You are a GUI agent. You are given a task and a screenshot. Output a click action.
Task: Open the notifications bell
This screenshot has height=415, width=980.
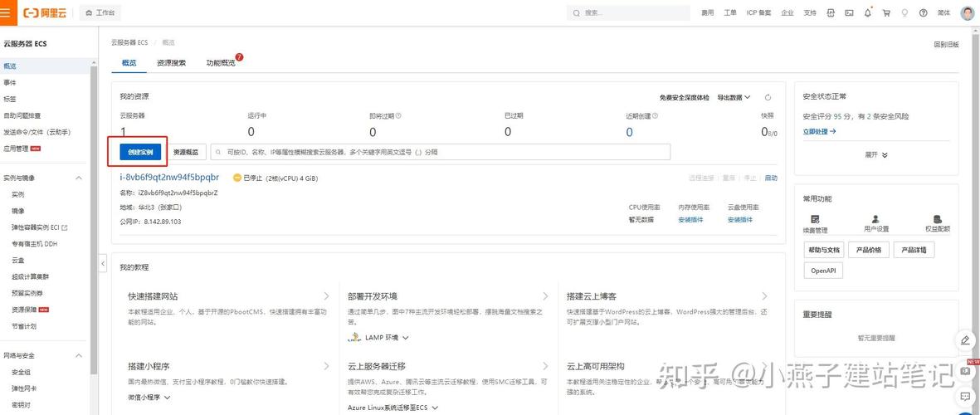(867, 12)
